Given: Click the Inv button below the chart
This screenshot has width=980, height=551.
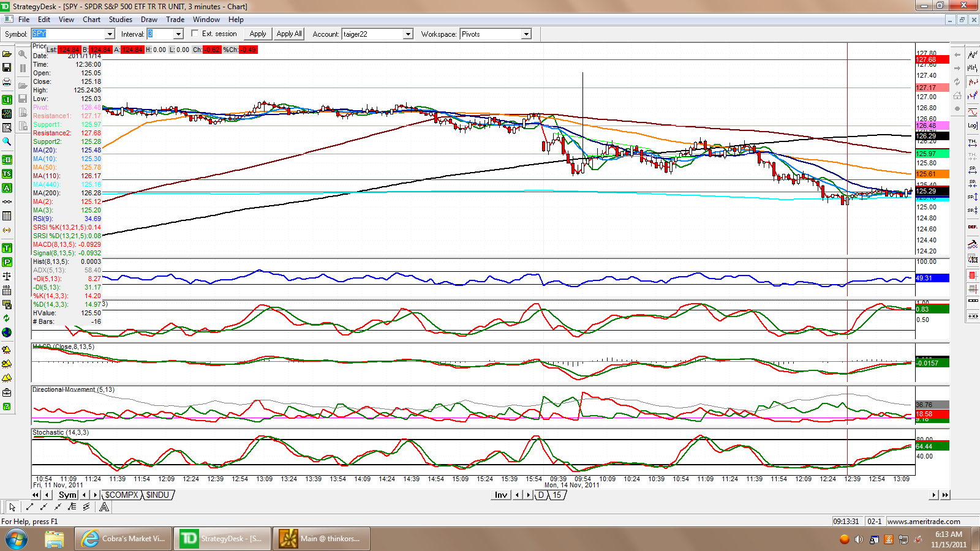Looking at the screenshot, I should pos(501,495).
